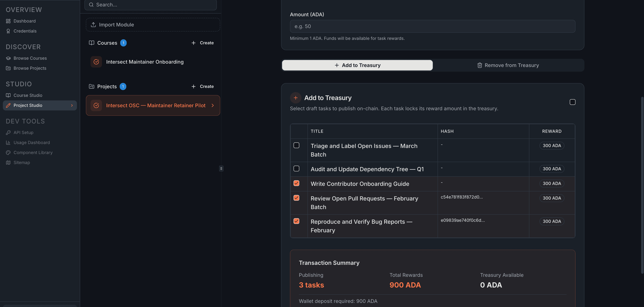Expand the Courses section
The image size is (644, 307).
(107, 43)
